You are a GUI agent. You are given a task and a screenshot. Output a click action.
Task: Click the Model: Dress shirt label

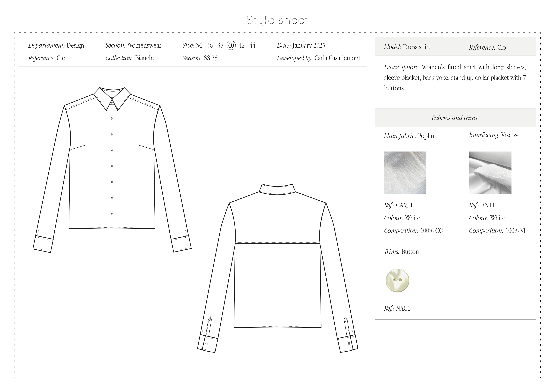[407, 47]
